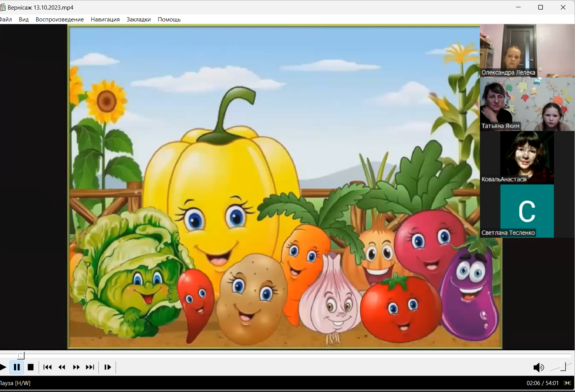Skip to the next file
575x392 pixels.
click(90, 367)
